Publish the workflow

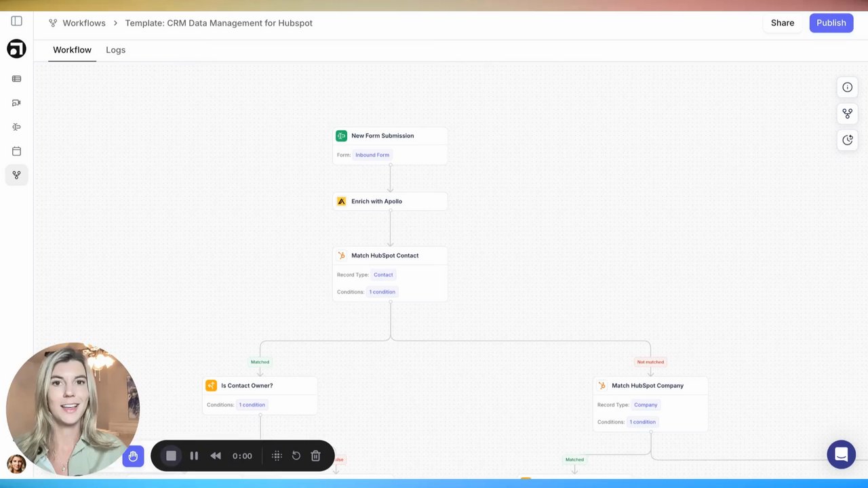click(831, 23)
